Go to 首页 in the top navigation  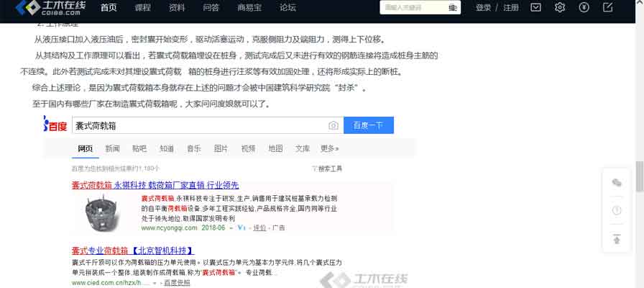tap(109, 8)
